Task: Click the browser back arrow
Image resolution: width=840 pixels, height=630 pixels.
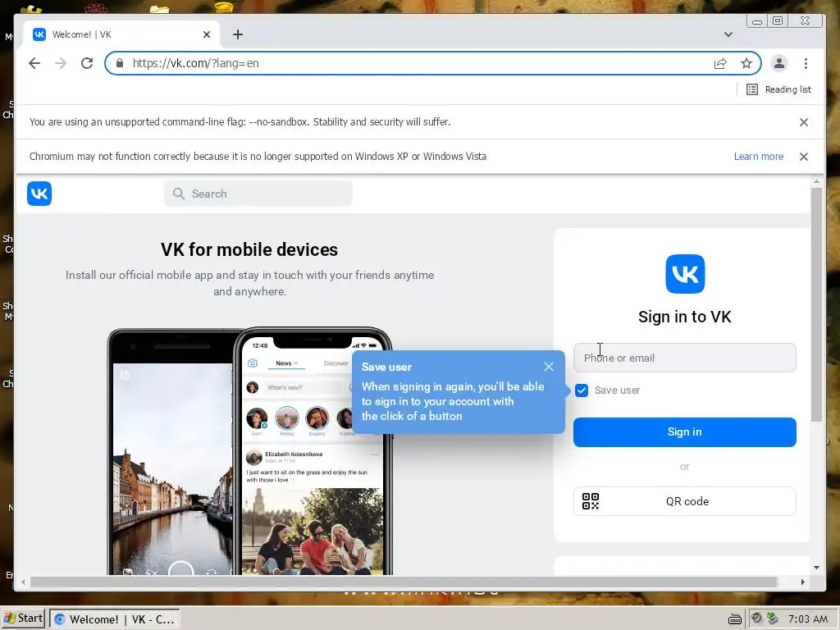Action: click(34, 63)
